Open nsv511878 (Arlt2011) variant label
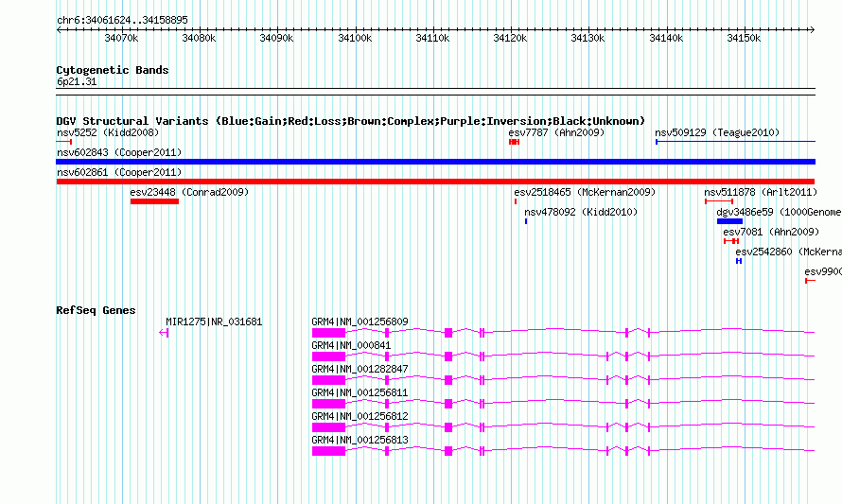842x504 pixels. 761,192
